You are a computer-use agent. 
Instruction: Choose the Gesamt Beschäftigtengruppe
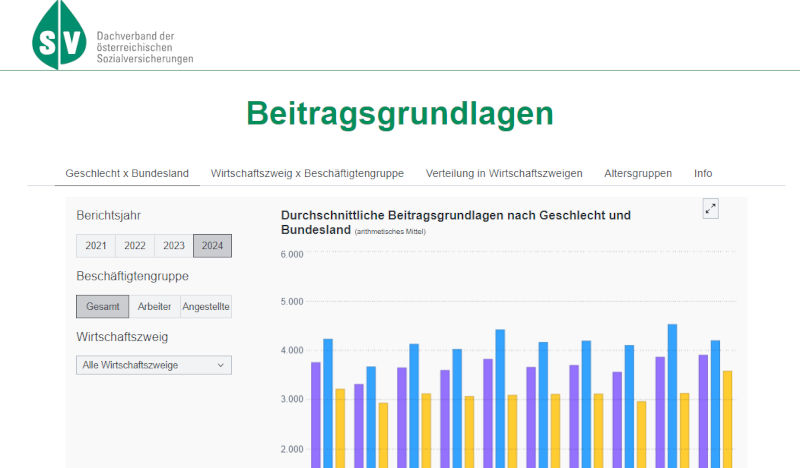(x=103, y=306)
